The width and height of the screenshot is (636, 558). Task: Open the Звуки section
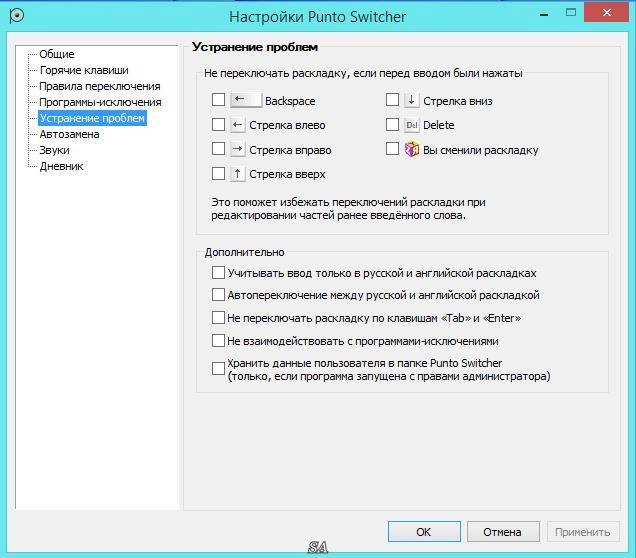[x=54, y=150]
